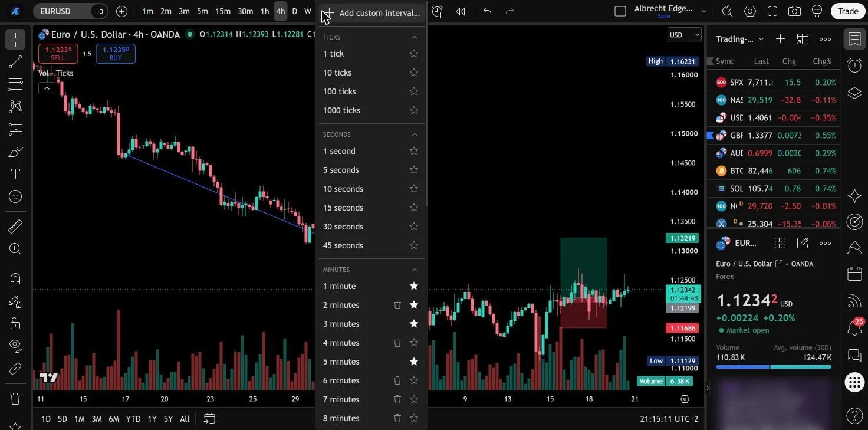The height and width of the screenshot is (430, 868).
Task: Open chart settings hexagon icon
Action: pyautogui.click(x=750, y=11)
